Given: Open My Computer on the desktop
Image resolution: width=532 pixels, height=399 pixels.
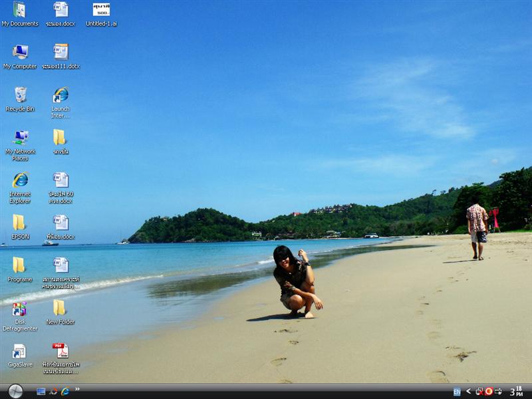Looking at the screenshot, I should coord(20,53).
